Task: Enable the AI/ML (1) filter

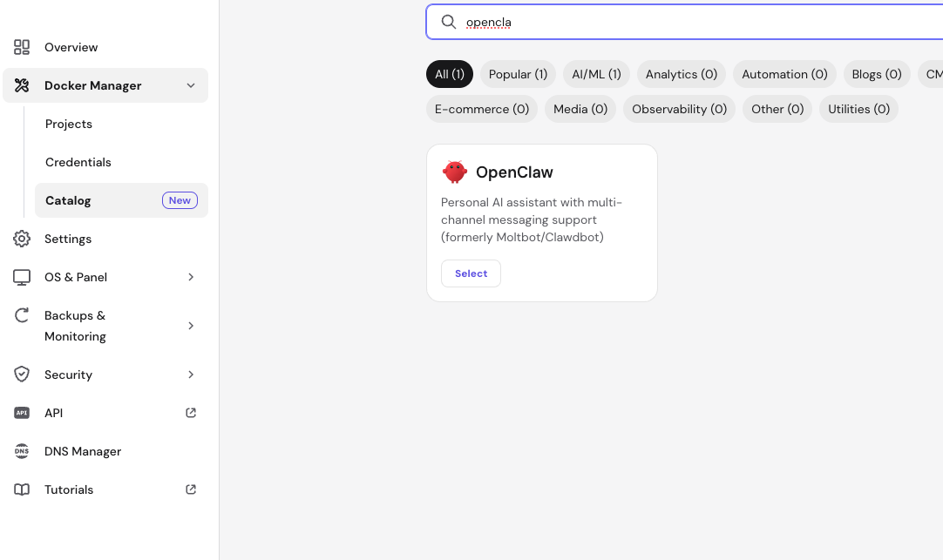Action: click(x=596, y=74)
